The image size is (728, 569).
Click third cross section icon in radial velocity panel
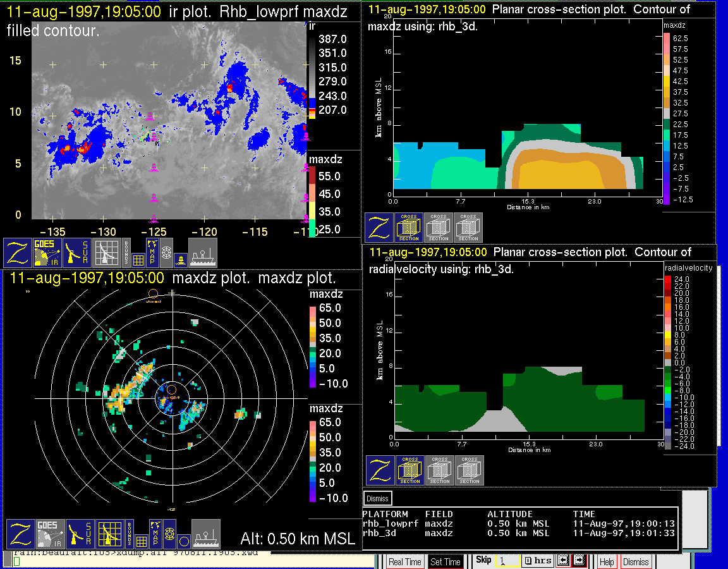pos(470,470)
